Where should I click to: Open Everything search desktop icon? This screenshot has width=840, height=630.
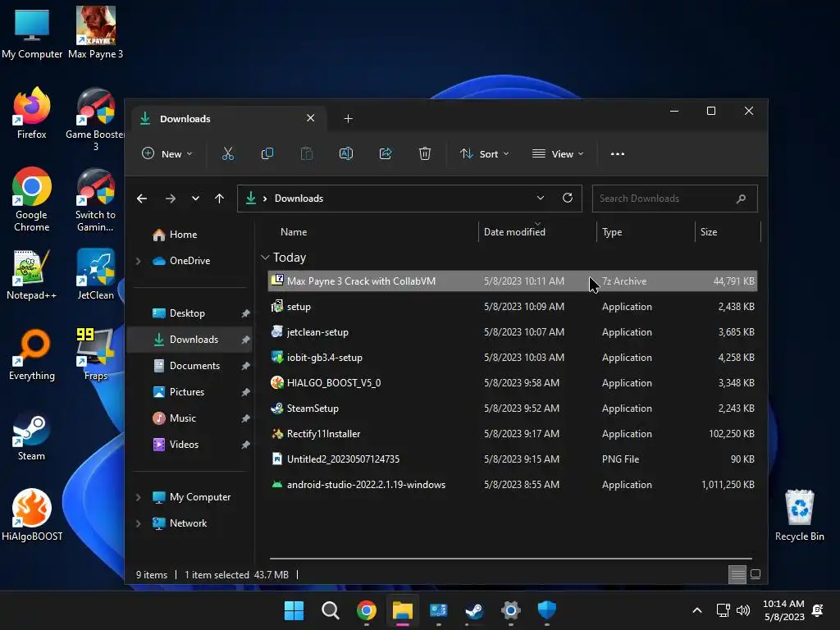point(32,354)
